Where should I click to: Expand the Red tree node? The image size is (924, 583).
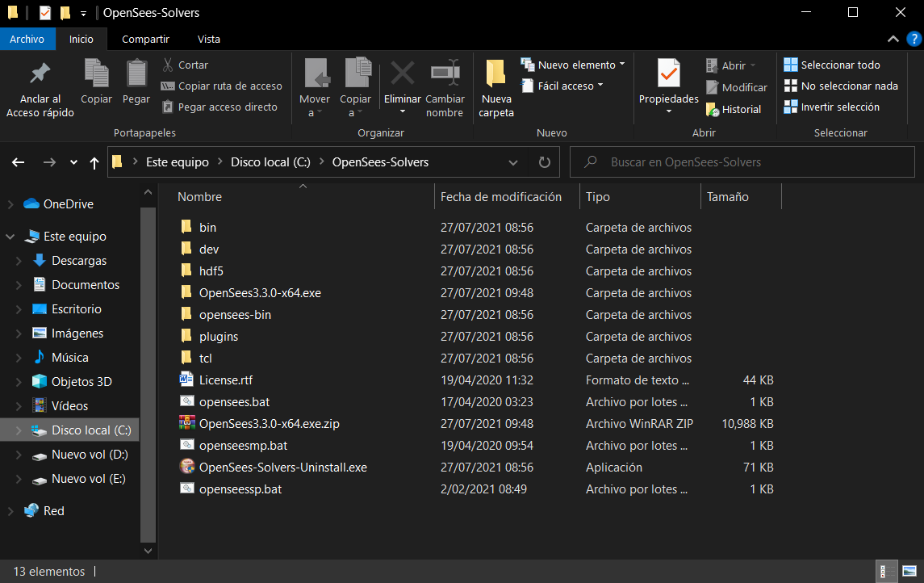pos(10,511)
